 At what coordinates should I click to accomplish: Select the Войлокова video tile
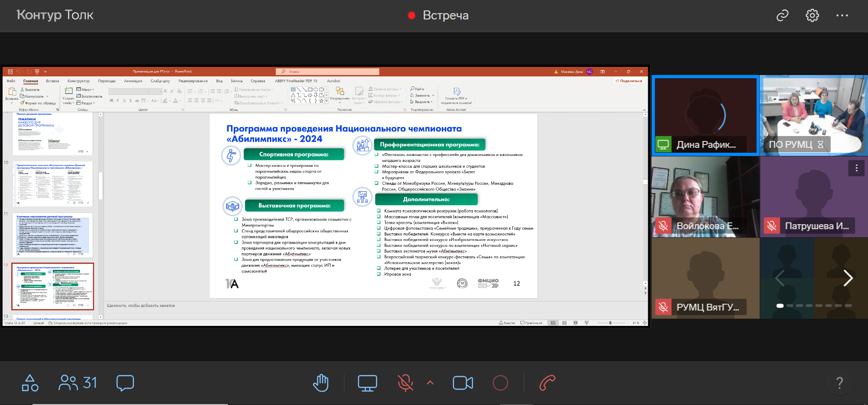(705, 197)
